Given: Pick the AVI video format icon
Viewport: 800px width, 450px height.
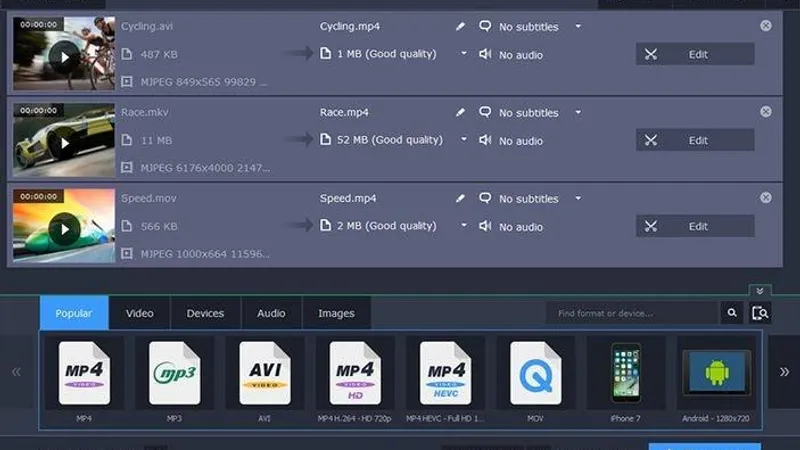Looking at the screenshot, I should coord(265,372).
